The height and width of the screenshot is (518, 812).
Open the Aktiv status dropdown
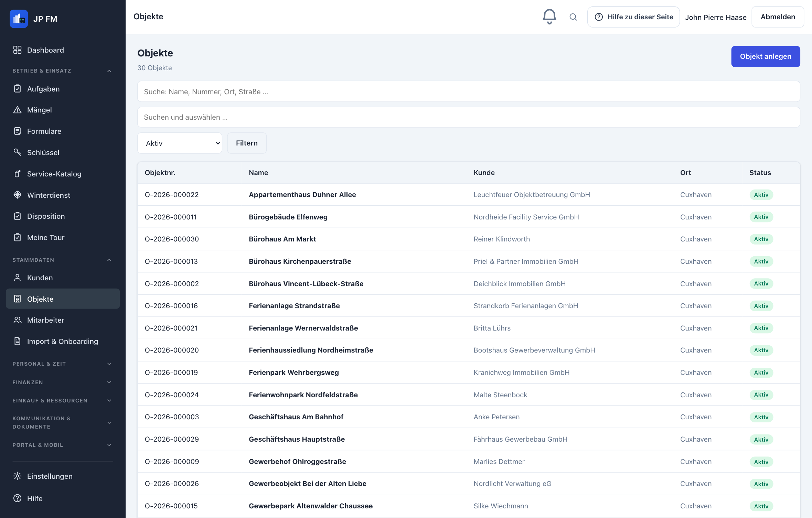tap(180, 143)
